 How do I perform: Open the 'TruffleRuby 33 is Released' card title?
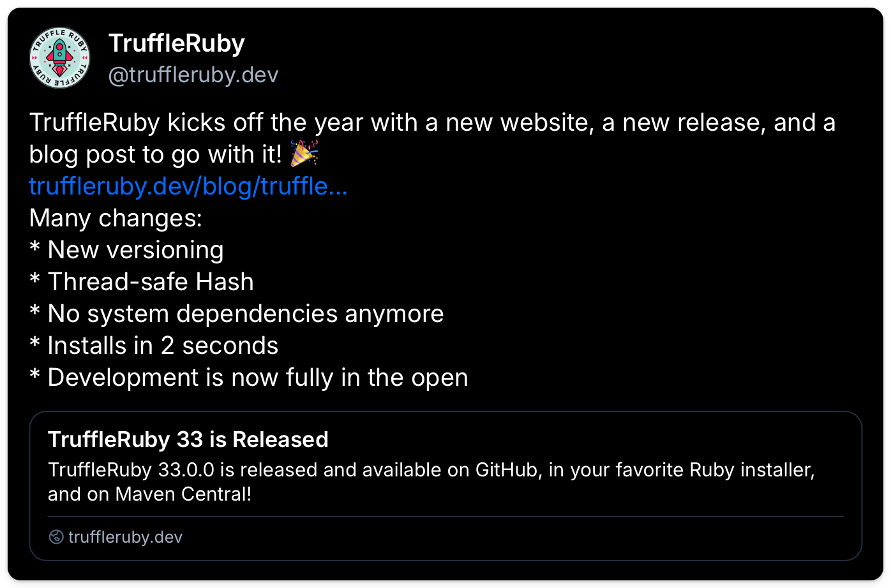click(188, 439)
